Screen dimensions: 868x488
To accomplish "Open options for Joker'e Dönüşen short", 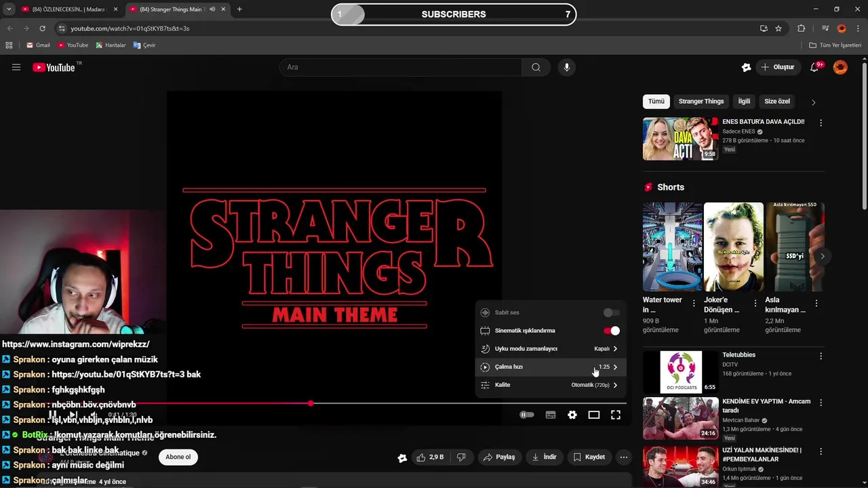I will [755, 303].
